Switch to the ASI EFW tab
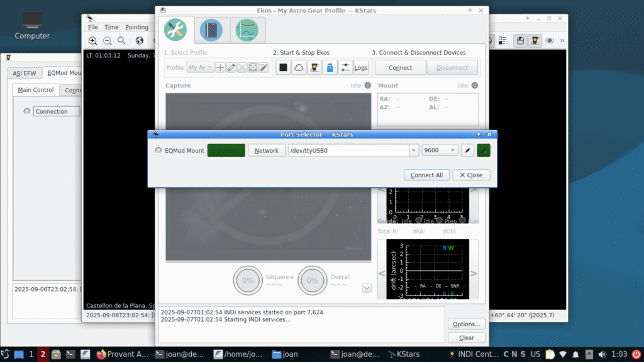 pos(25,73)
